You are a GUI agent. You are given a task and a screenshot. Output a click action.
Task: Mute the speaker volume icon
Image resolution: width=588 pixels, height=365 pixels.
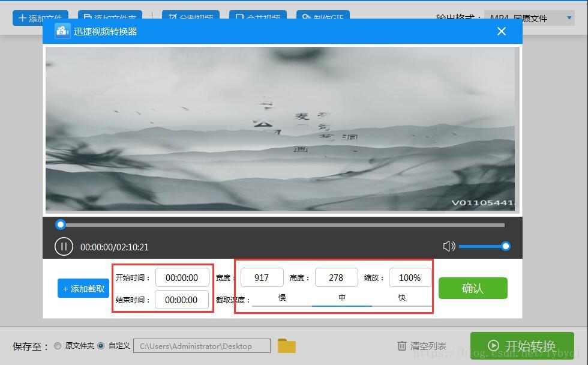449,247
